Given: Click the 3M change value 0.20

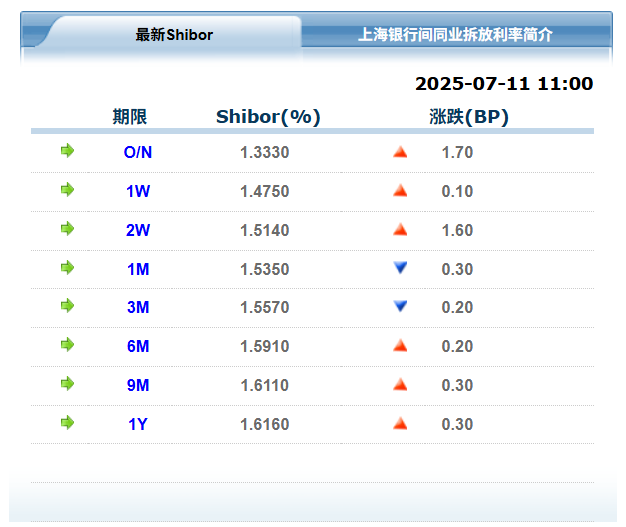Looking at the screenshot, I should (x=457, y=307).
